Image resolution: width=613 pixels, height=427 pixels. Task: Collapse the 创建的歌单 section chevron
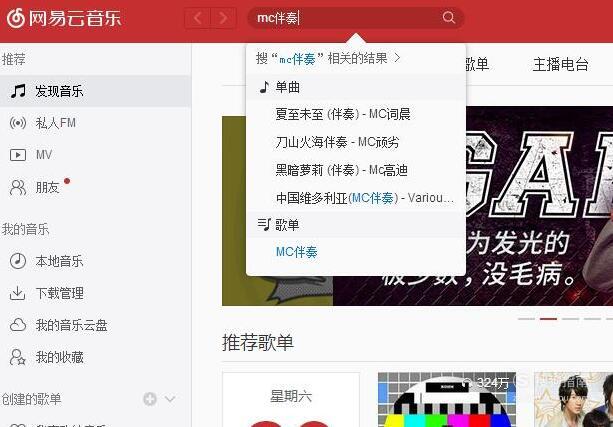coord(170,399)
